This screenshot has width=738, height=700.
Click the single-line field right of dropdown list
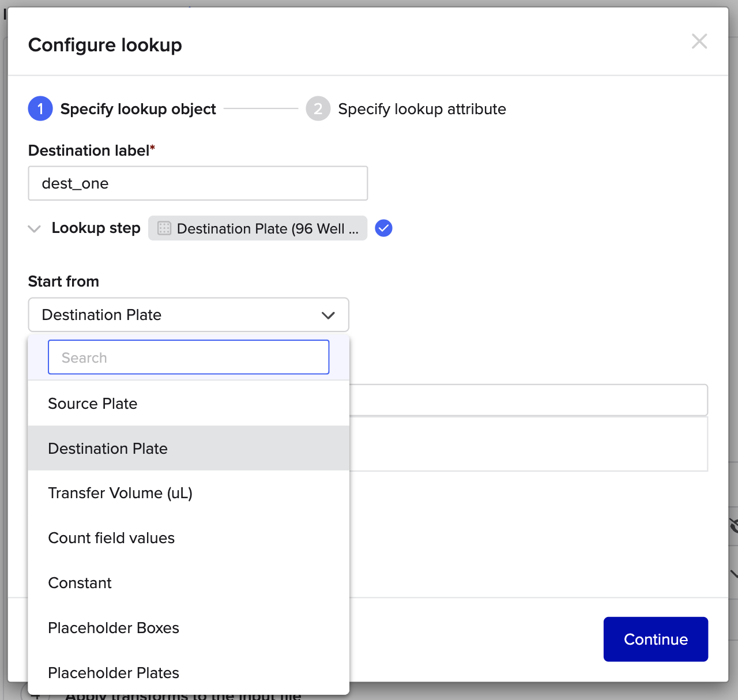528,400
